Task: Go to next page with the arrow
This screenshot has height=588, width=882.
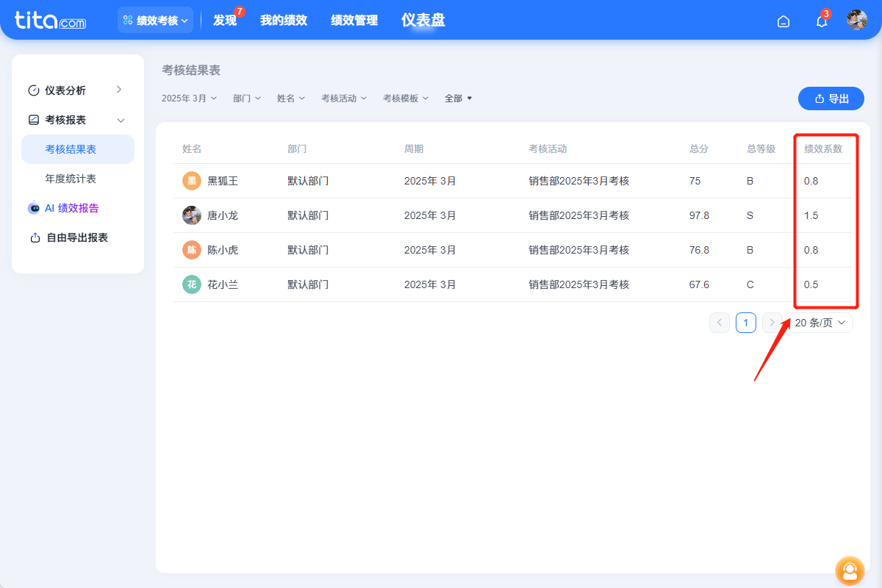Action: pyautogui.click(x=772, y=322)
